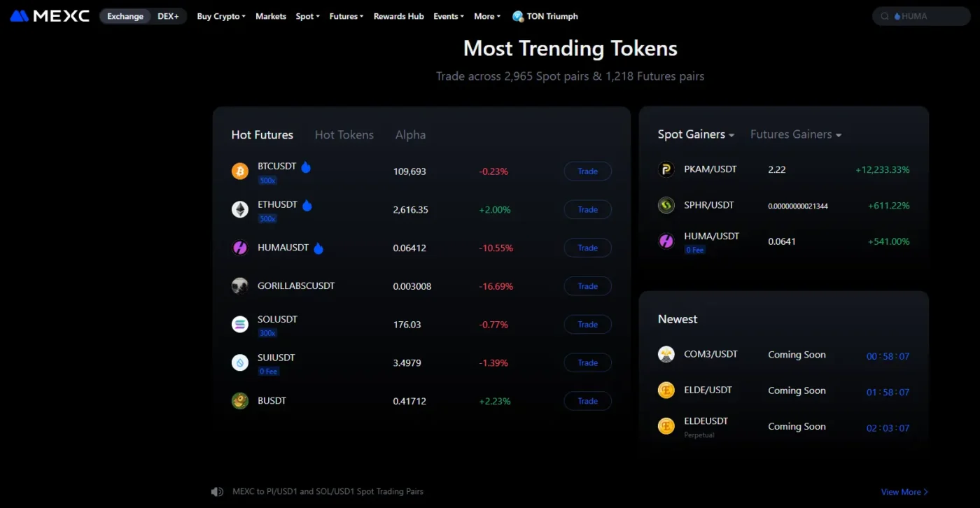Click Trade button for HUMAUSDT
Viewport: 980px width, 508px height.
[587, 248]
